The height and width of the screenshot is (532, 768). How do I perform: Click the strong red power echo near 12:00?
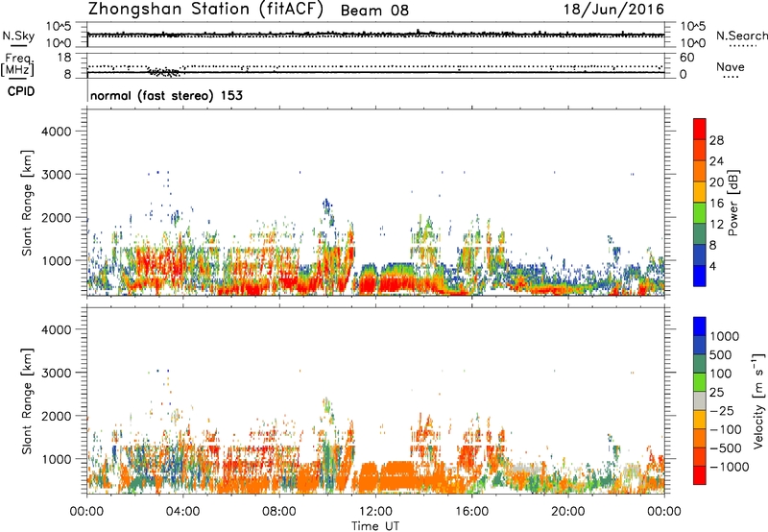click(x=368, y=284)
